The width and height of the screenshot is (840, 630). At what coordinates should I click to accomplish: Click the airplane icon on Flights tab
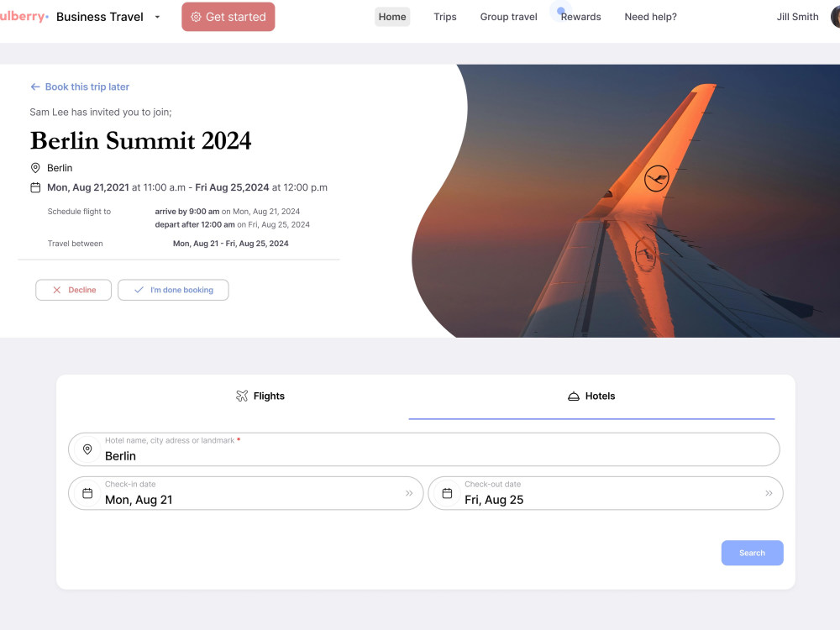242,396
